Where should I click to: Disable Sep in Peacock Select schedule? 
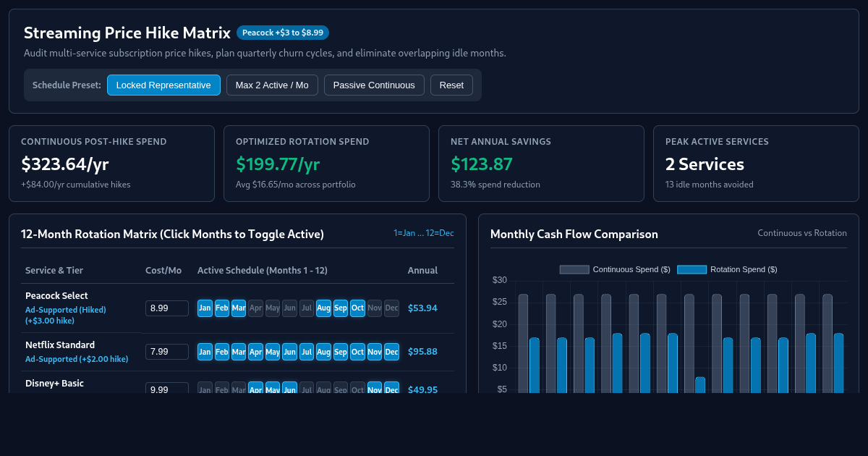(341, 308)
